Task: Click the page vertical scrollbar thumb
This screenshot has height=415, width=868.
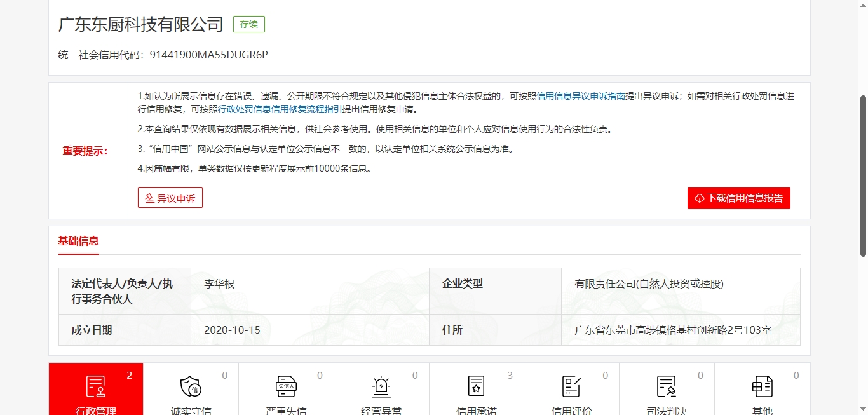Action: 863,176
